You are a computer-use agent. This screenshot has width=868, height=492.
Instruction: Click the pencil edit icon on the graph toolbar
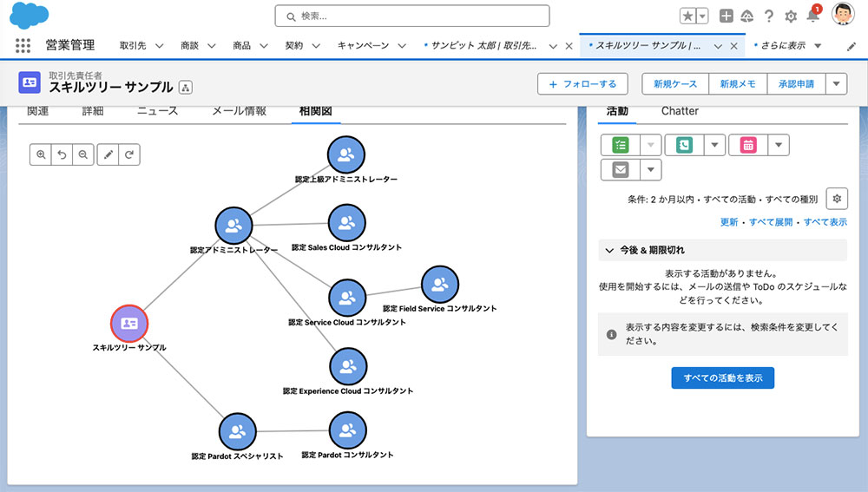pyautogui.click(x=108, y=155)
